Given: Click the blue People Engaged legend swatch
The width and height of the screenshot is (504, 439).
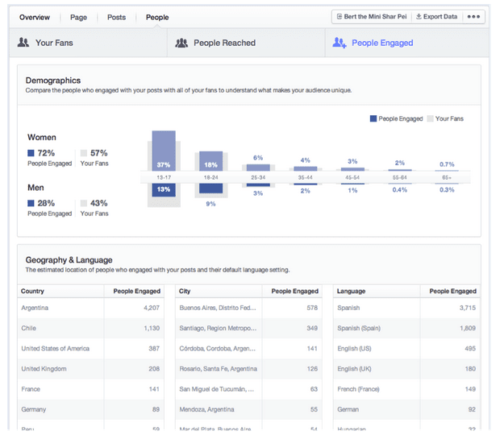Looking at the screenshot, I should click(x=373, y=118).
